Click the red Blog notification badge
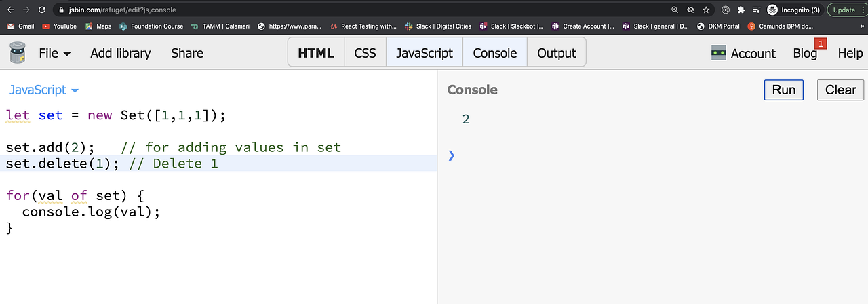Viewport: 868px width, 304px height. coord(820,43)
